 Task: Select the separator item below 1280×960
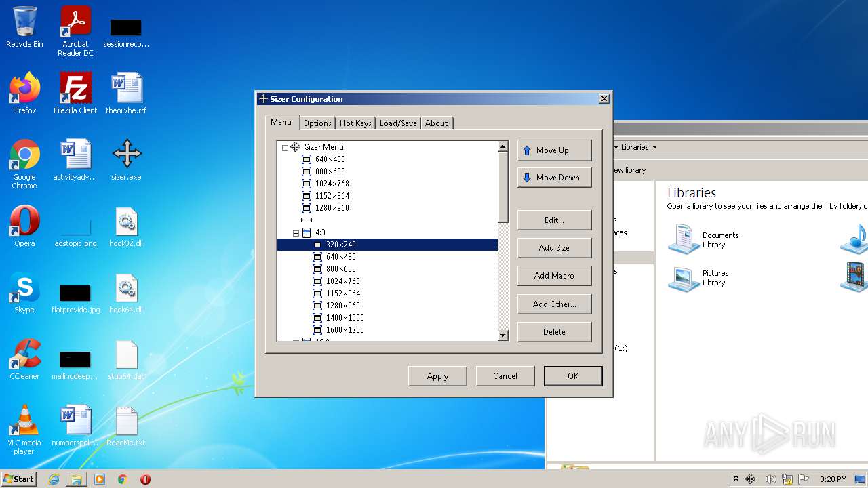(x=307, y=220)
